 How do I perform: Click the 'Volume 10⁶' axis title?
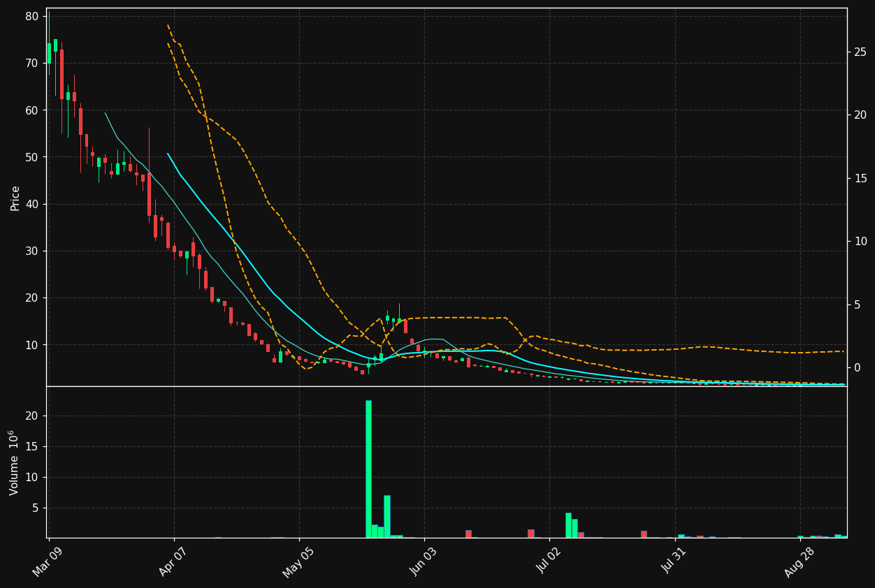(15, 462)
